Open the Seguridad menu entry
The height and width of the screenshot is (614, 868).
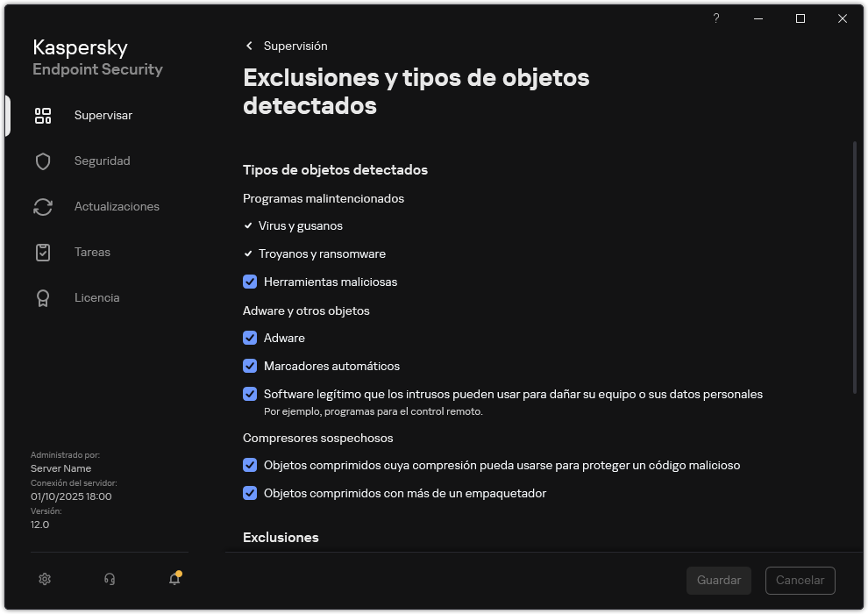102,161
